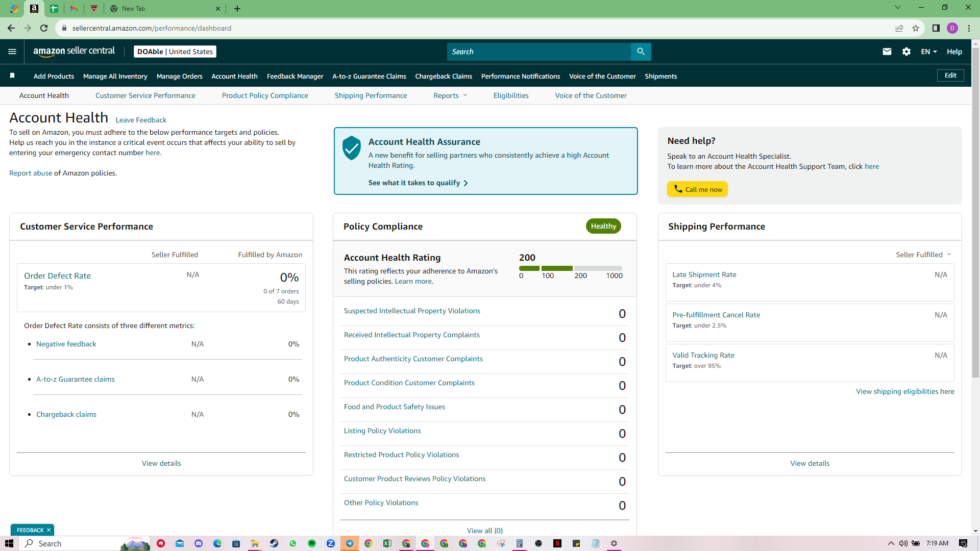Open the Chrome three-dot menu
Viewport: 980px width, 551px height.
pos(969,28)
